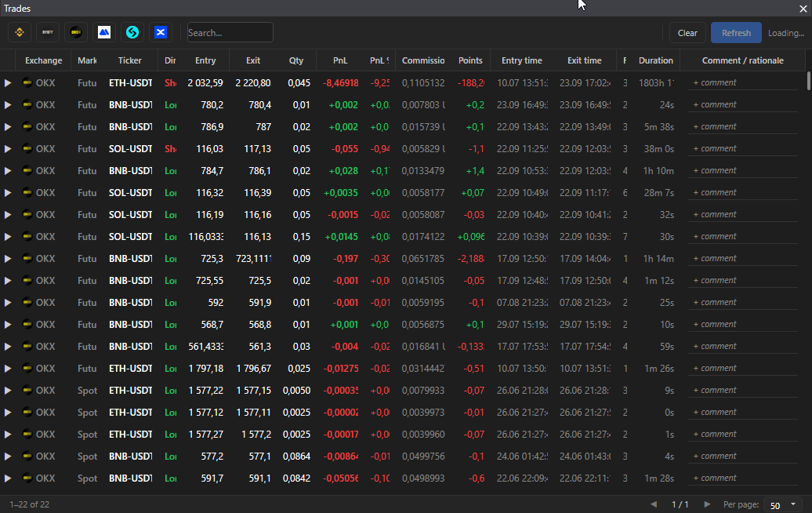Expand the SOL-USDT trade with entry 116,32

tap(8, 193)
